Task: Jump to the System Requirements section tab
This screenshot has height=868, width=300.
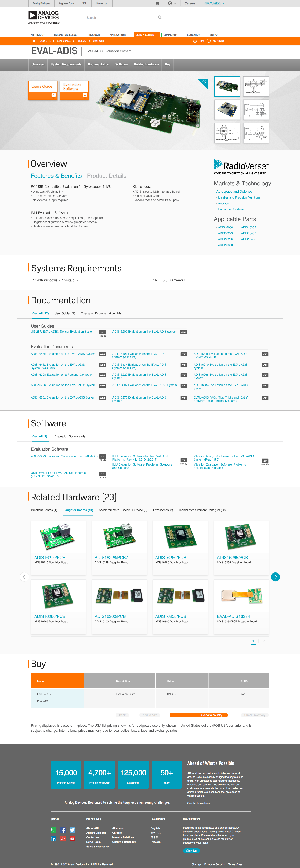Action: [x=66, y=64]
